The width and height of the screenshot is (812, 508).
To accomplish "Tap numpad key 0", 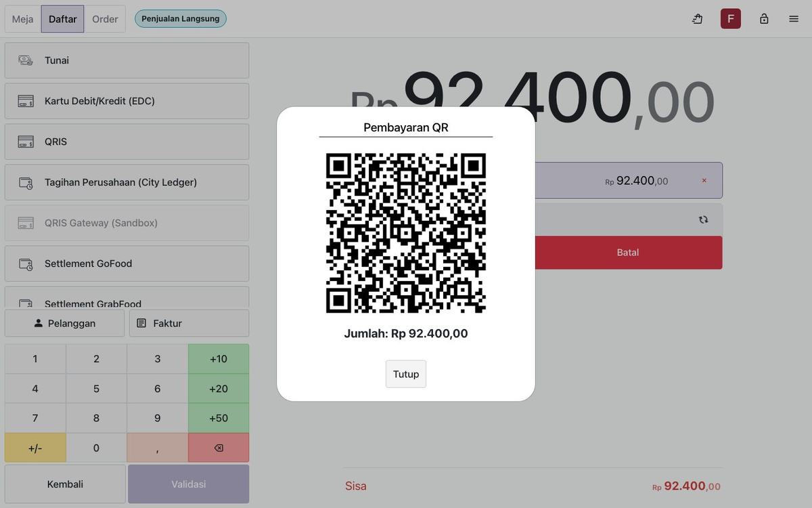I will click(x=96, y=448).
